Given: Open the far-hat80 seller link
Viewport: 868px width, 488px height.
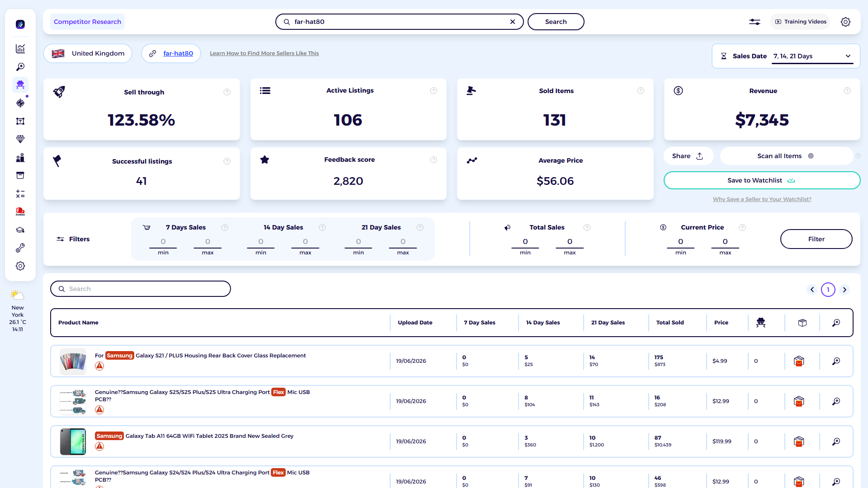Looking at the screenshot, I should pos(178,53).
